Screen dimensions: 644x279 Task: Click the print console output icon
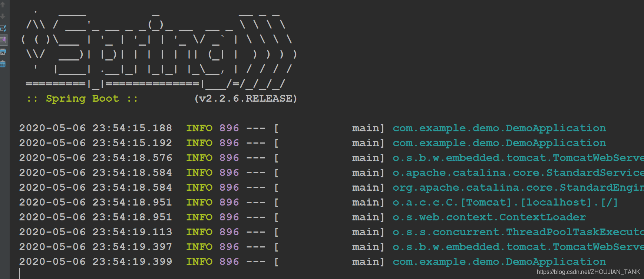3,52
